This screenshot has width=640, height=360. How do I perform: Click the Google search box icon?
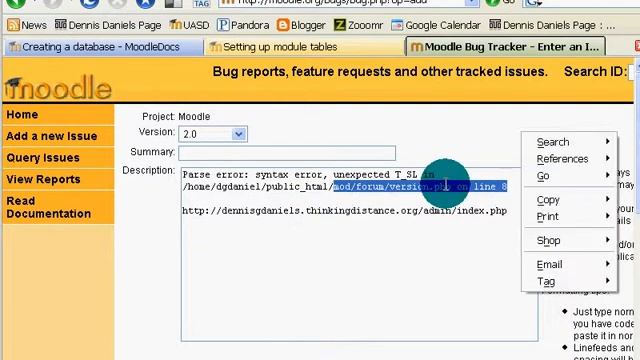[x=533, y=3]
